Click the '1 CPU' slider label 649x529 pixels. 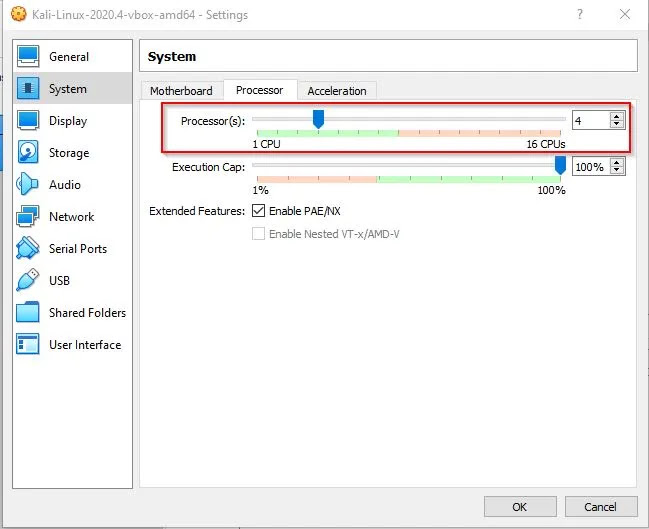pyautogui.click(x=266, y=144)
